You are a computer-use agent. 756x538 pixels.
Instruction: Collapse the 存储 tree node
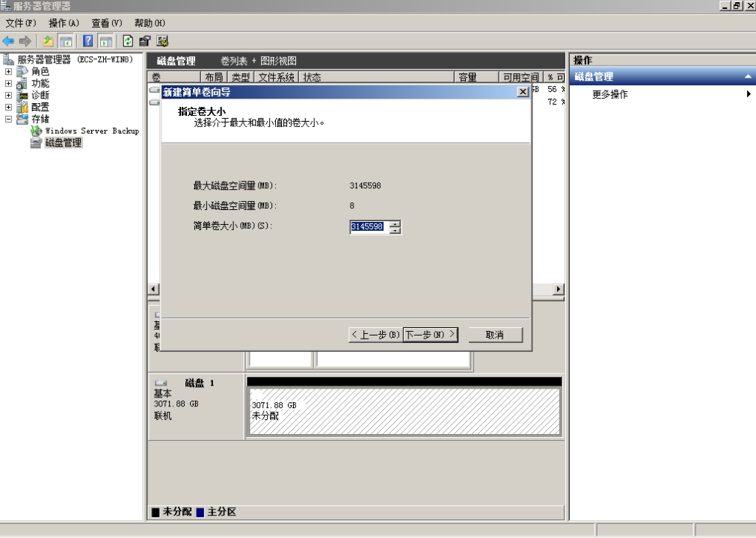pyautogui.click(x=8, y=119)
